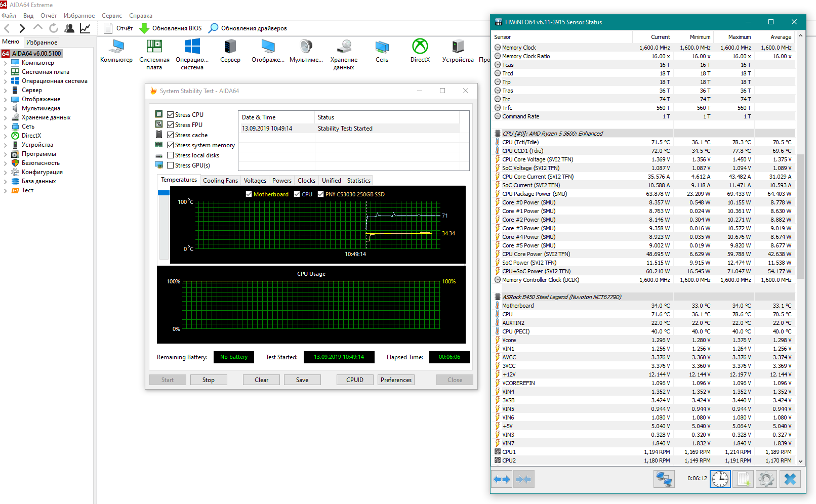This screenshot has width=816, height=504.
Task: Open the Операционная система category icon
Action: coord(192,55)
